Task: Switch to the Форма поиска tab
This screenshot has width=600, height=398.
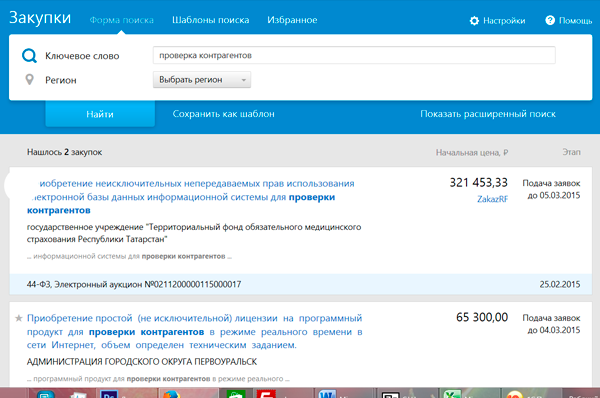Action: coord(122,20)
